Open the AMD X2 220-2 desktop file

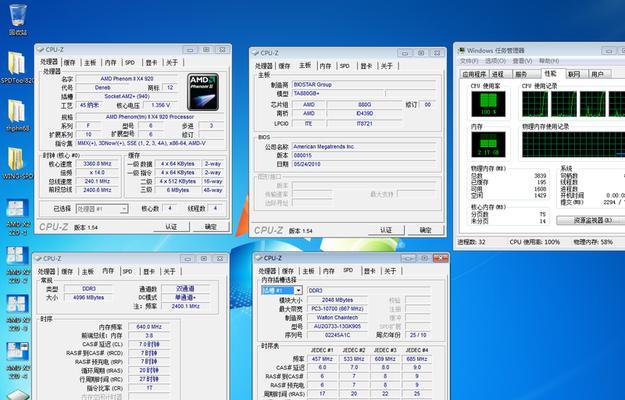[18, 265]
